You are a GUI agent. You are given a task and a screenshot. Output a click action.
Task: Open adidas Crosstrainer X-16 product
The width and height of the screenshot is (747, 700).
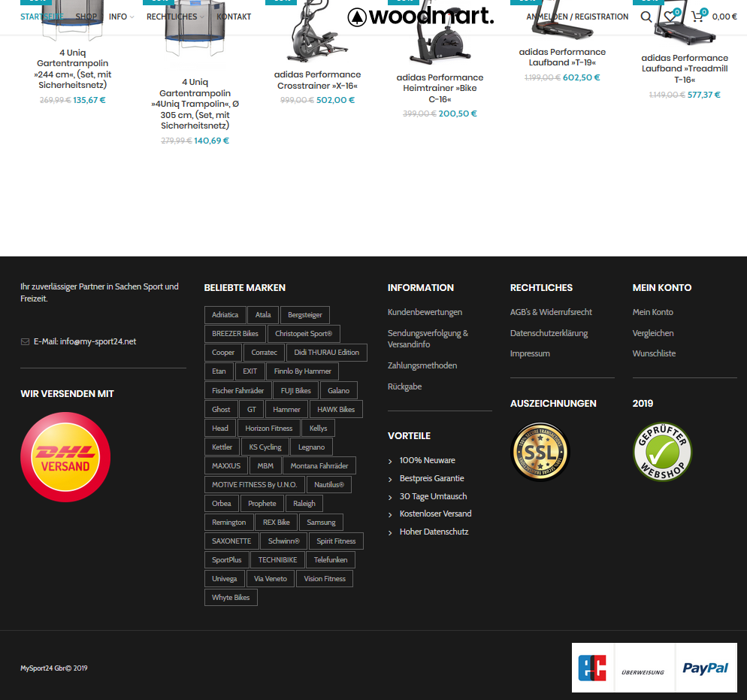pos(317,80)
